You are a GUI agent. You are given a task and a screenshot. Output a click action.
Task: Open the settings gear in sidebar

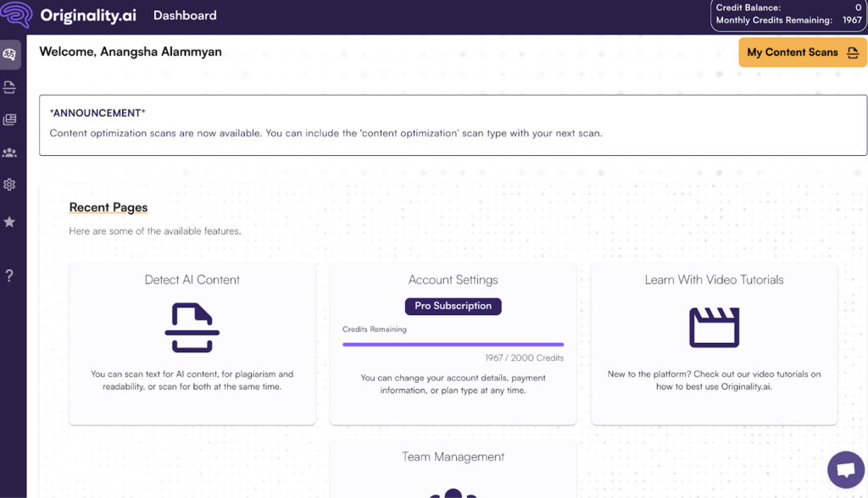pos(9,185)
